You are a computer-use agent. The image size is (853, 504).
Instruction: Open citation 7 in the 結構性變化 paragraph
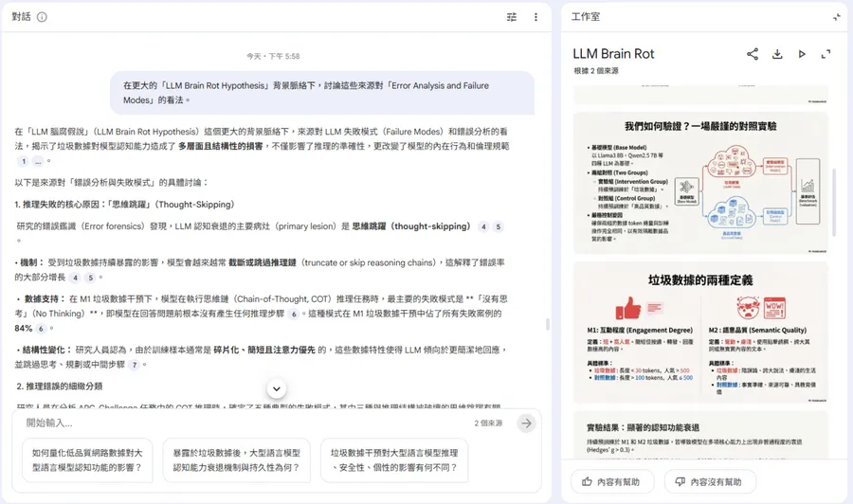[135, 365]
